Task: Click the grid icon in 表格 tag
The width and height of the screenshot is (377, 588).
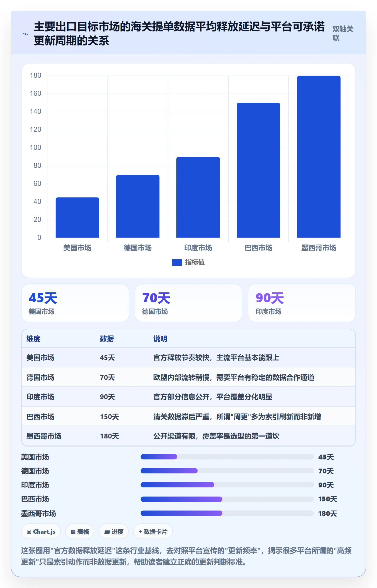Action: [x=73, y=532]
